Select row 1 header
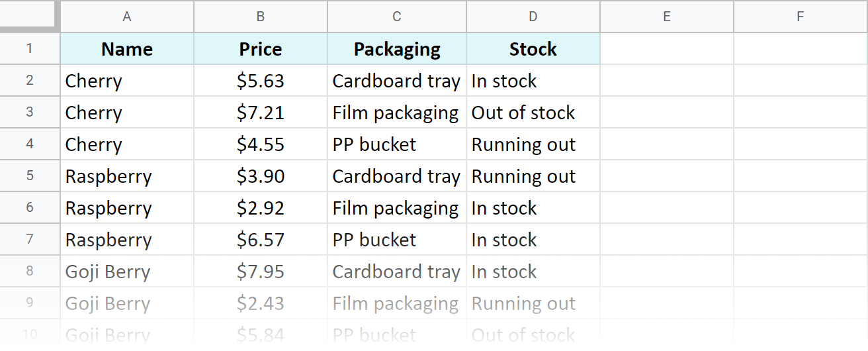 click(x=30, y=49)
